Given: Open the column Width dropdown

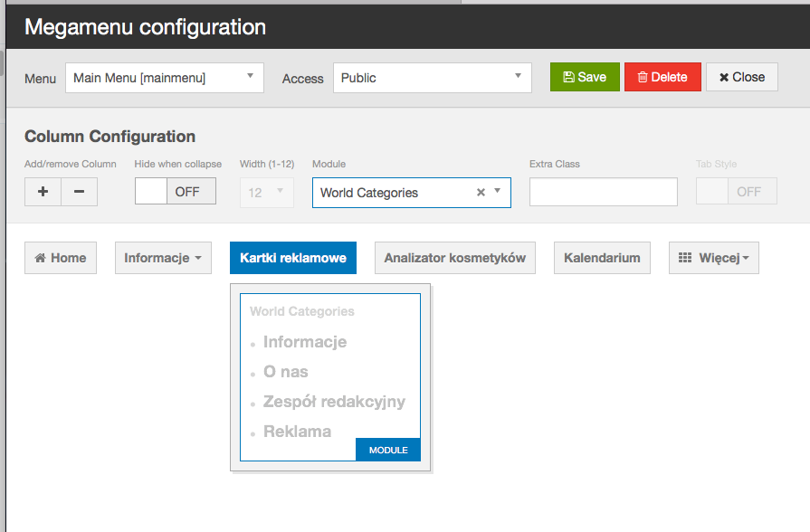Looking at the screenshot, I should pyautogui.click(x=266, y=192).
